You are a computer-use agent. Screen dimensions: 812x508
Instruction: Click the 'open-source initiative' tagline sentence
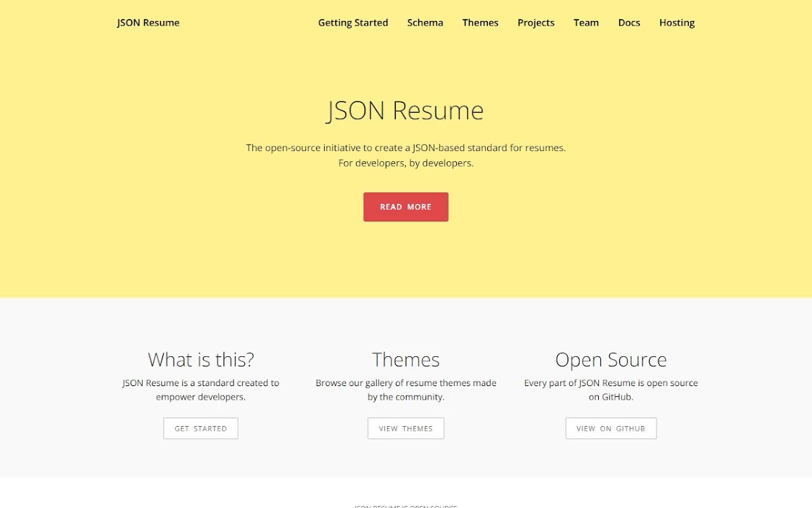click(406, 148)
